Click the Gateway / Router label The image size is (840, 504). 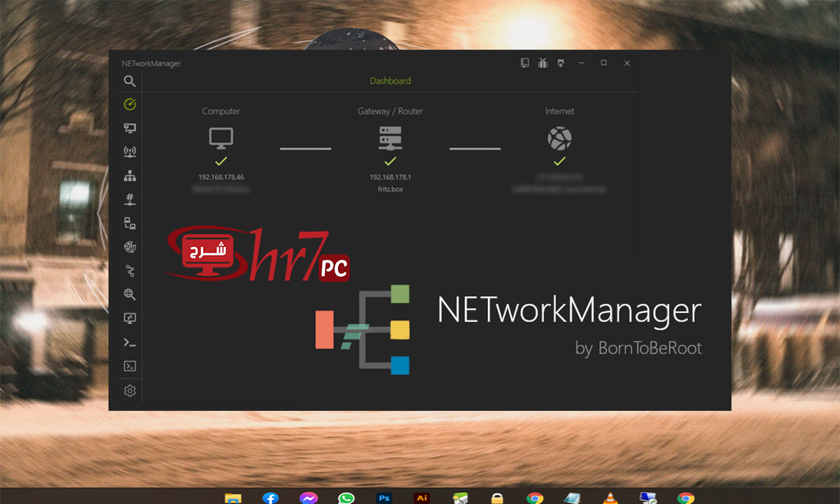(x=391, y=111)
